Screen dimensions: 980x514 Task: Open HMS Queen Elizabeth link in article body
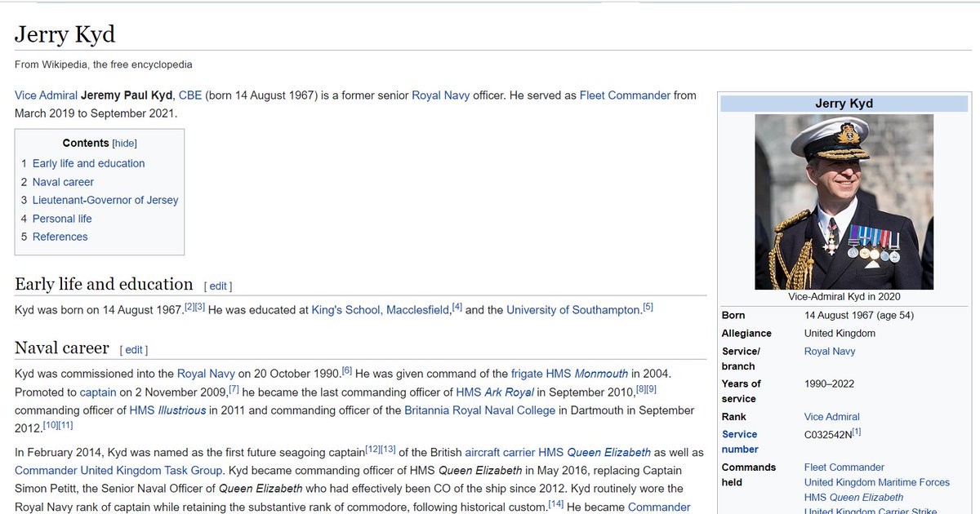pyautogui.click(x=593, y=452)
